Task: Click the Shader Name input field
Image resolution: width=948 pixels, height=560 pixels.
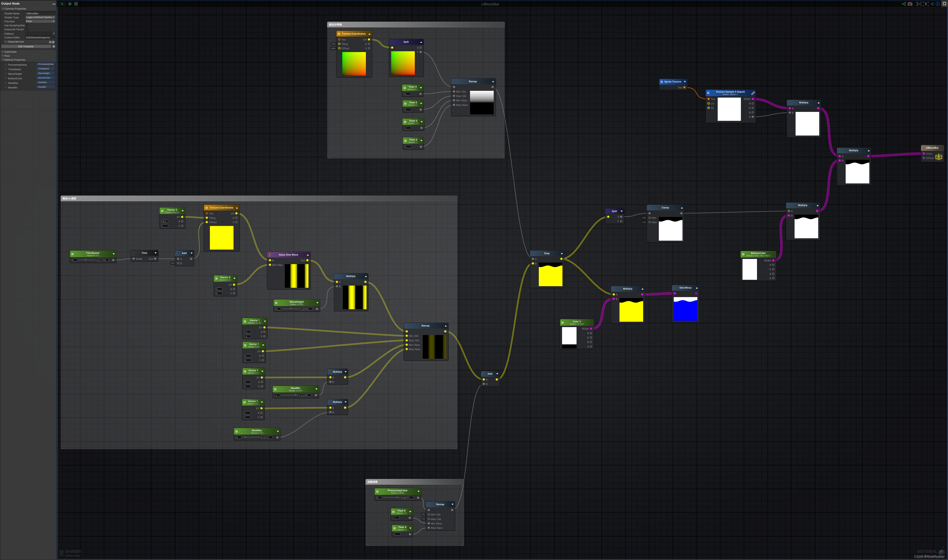Action: point(40,14)
